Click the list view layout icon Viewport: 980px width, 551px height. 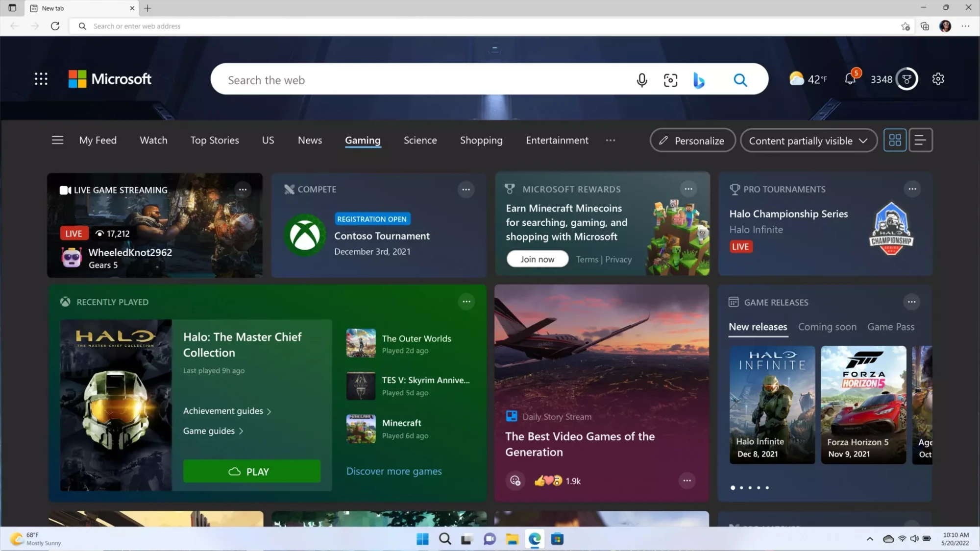[920, 140]
